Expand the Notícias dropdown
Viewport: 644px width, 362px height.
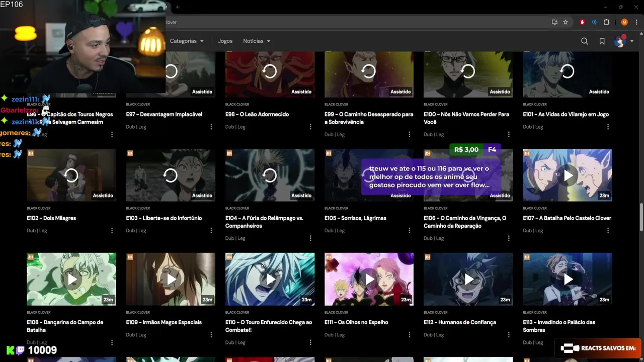257,41
